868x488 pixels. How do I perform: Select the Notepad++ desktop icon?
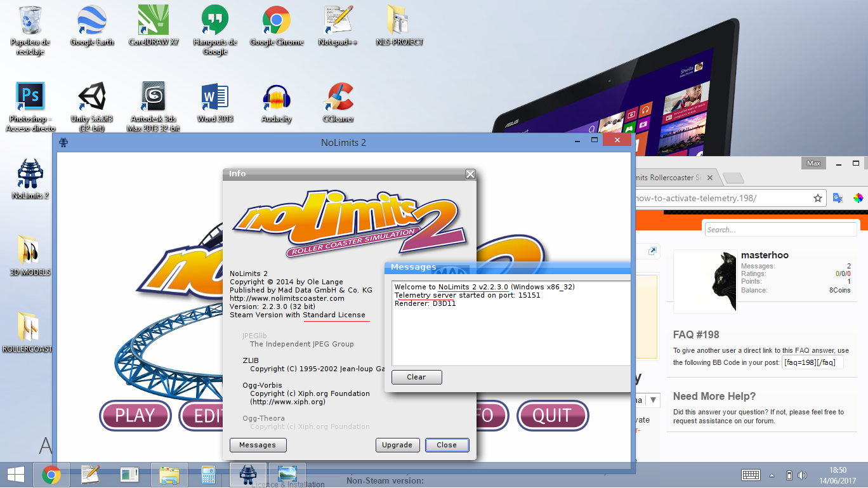338,25
